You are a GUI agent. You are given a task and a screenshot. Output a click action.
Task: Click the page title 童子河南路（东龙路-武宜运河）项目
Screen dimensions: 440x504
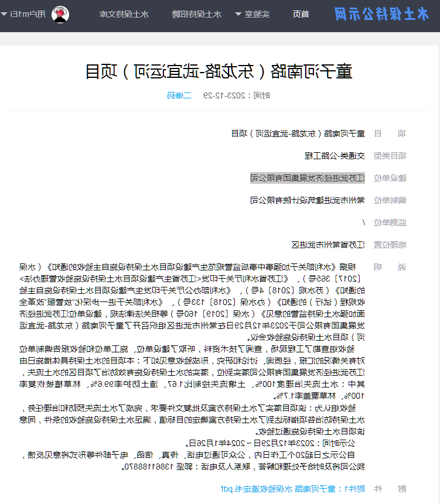click(x=219, y=71)
